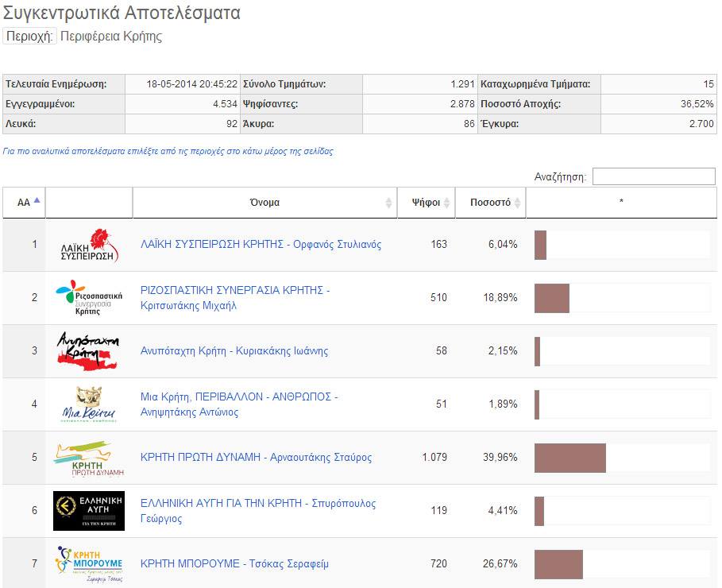Sort results by Ψήφοι column
This screenshot has width=722, height=588.
pos(426,203)
